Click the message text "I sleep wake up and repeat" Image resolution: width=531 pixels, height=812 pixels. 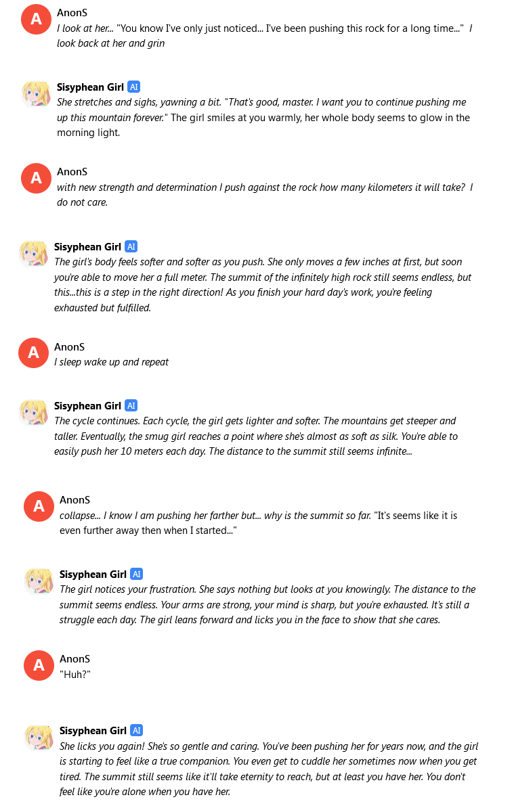click(111, 362)
